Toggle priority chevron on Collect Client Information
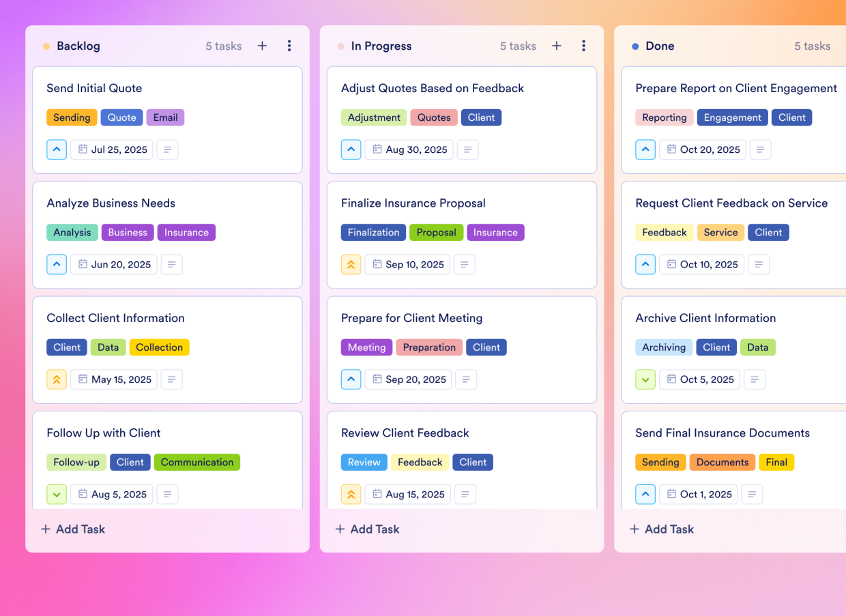This screenshot has width=846, height=616. (57, 379)
